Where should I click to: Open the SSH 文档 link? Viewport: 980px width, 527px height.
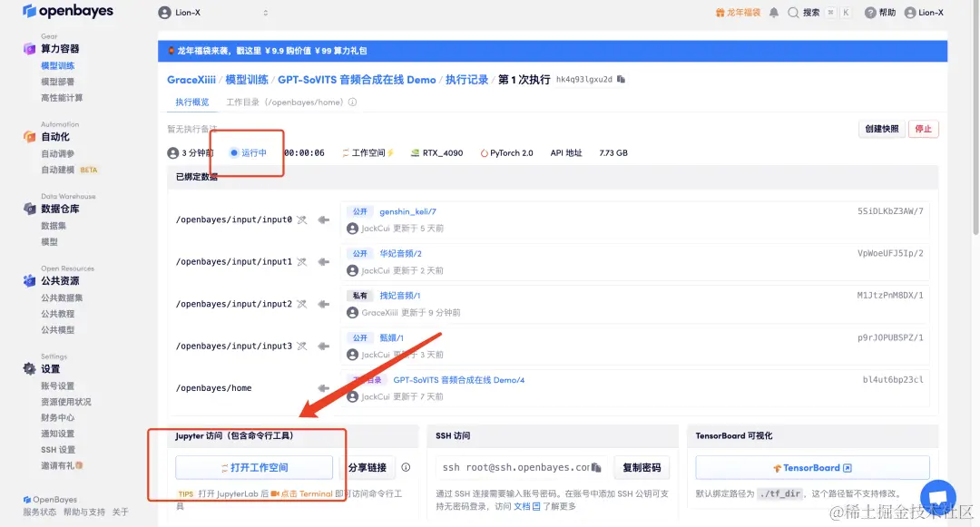coord(527,506)
